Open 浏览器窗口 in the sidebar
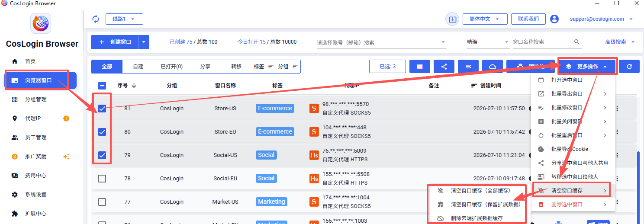 (x=41, y=80)
